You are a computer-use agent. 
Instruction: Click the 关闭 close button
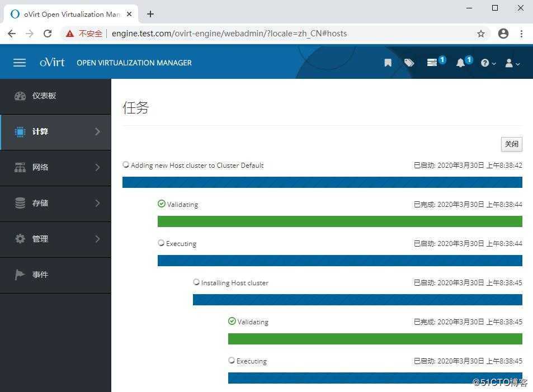(512, 144)
